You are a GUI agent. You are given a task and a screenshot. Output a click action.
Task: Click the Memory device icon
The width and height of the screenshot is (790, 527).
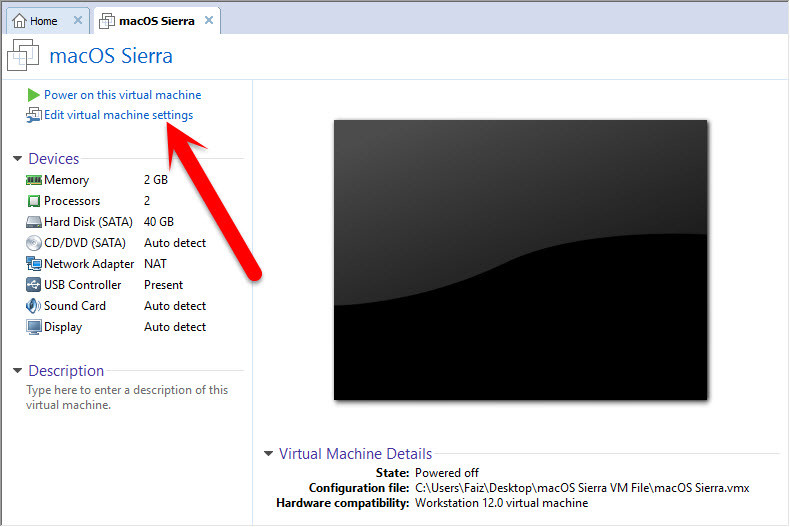click(x=34, y=180)
